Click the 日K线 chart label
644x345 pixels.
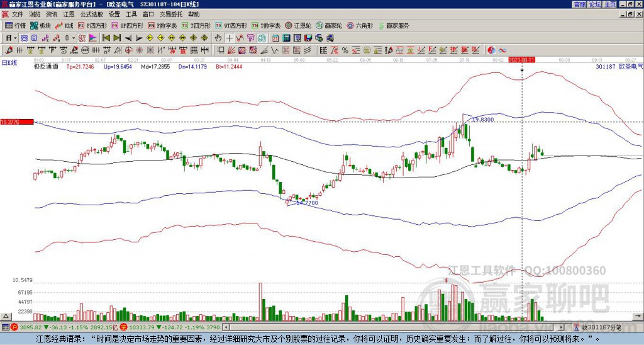(x=9, y=63)
